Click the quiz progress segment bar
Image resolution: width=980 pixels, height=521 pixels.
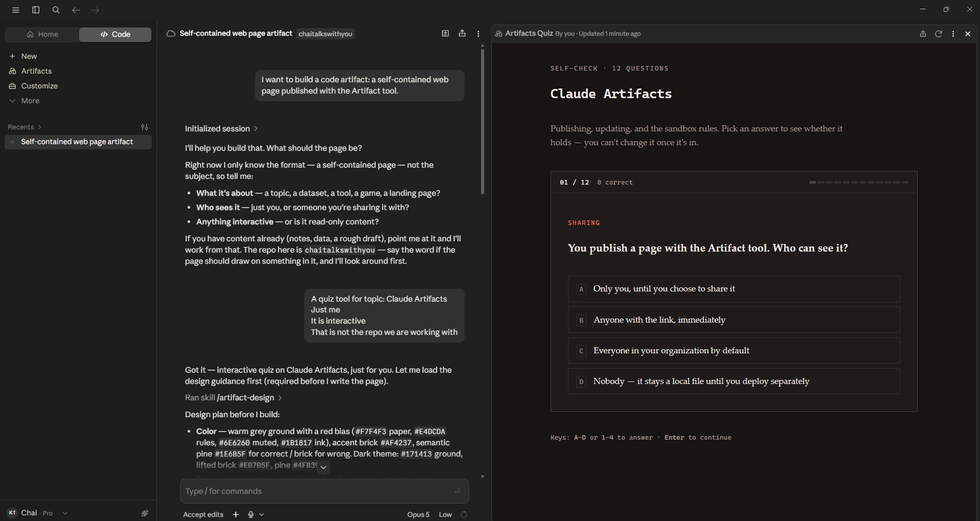[858, 182]
